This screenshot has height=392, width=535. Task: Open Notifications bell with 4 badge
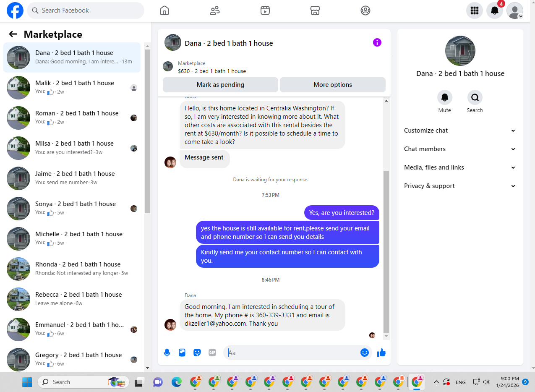pos(495,10)
